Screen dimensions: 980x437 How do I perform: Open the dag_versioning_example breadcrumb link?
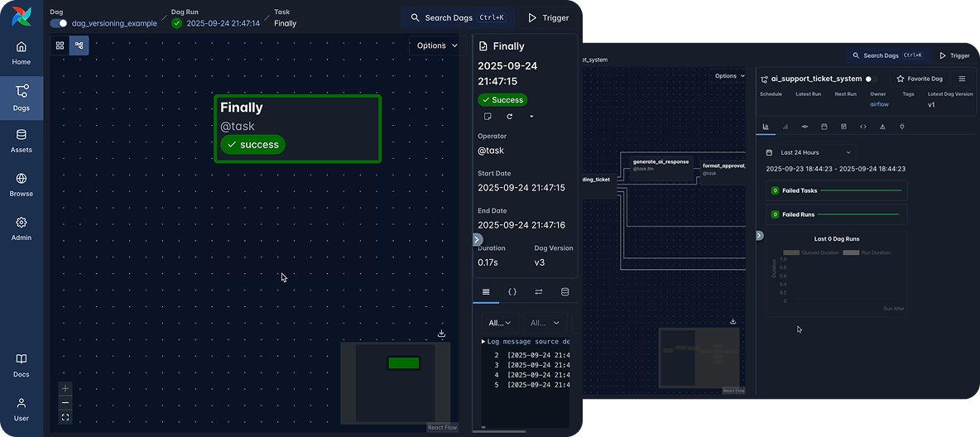pyautogui.click(x=114, y=23)
